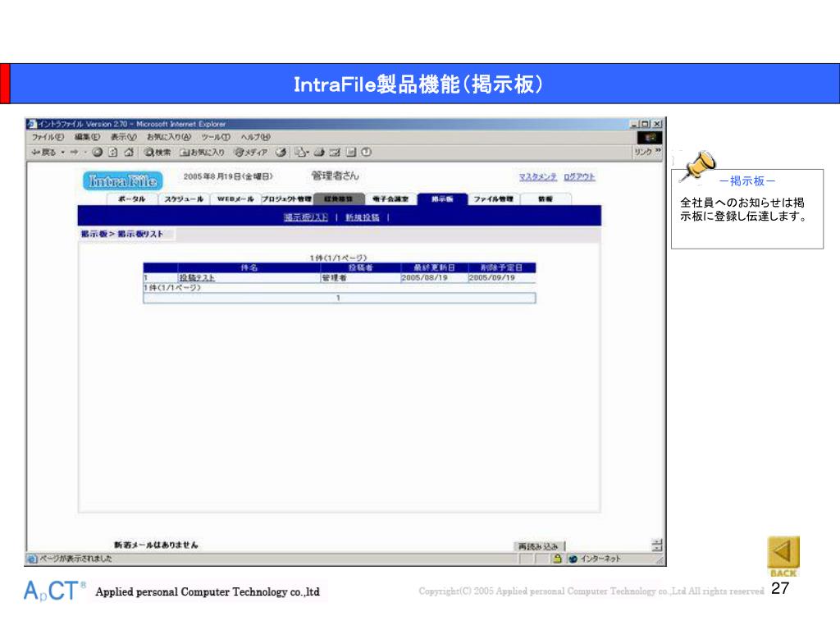Screen dimensions: 840x630
Task: Open the メディア media toolbar button
Action: [x=250, y=153]
